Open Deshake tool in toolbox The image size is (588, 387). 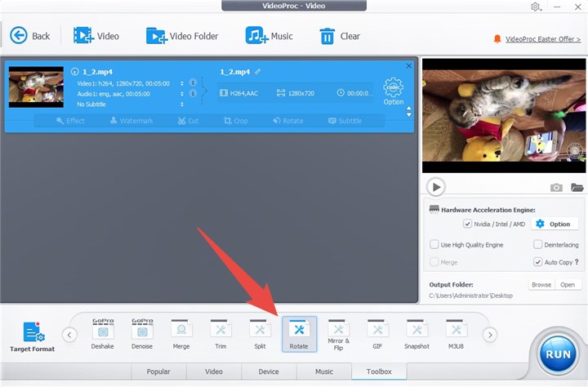coord(103,334)
